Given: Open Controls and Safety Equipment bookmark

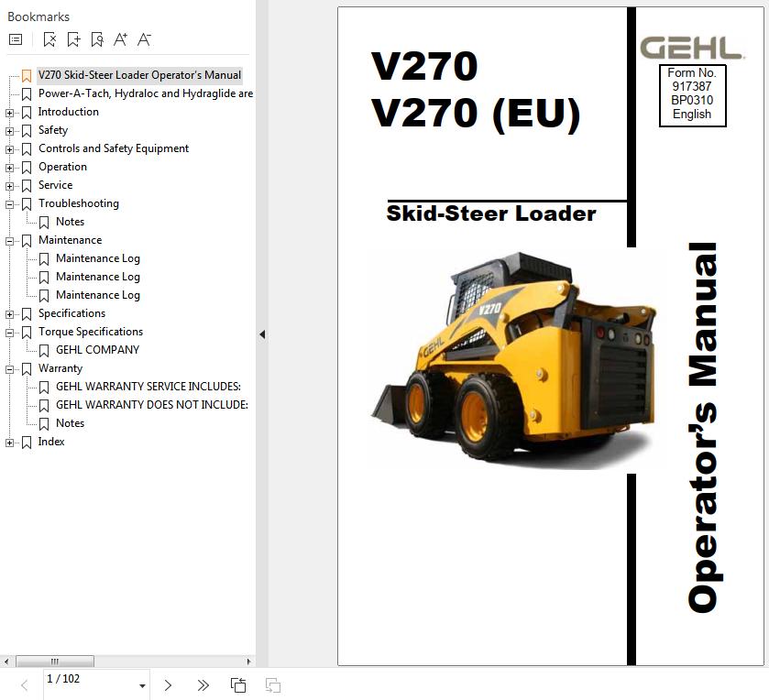Looking at the screenshot, I should (x=114, y=148).
